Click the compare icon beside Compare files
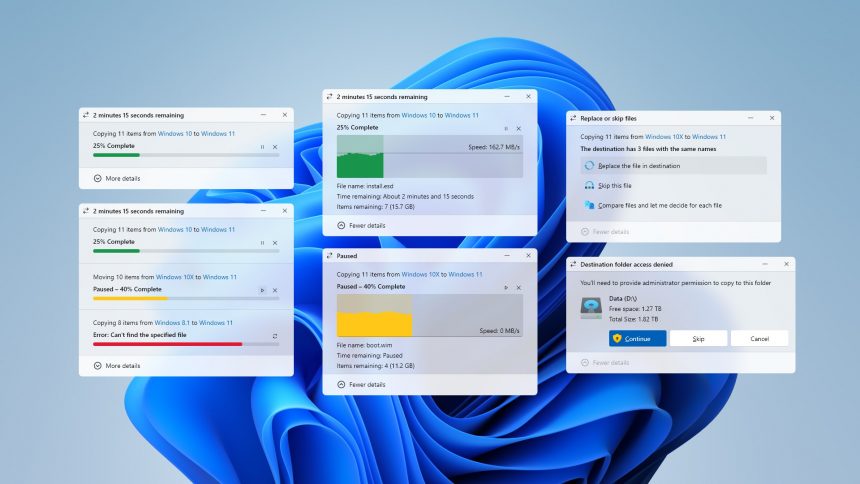 click(x=589, y=205)
